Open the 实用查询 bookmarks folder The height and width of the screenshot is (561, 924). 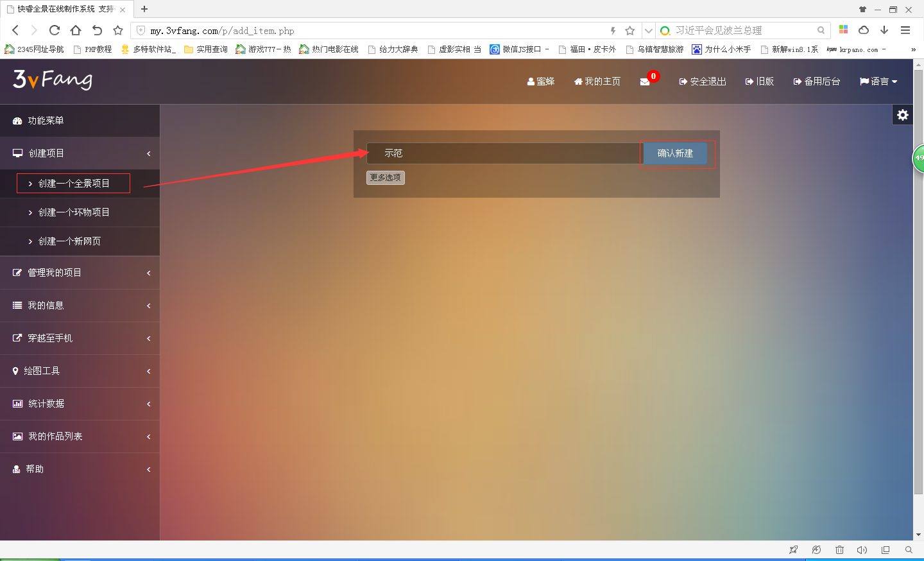pos(206,49)
